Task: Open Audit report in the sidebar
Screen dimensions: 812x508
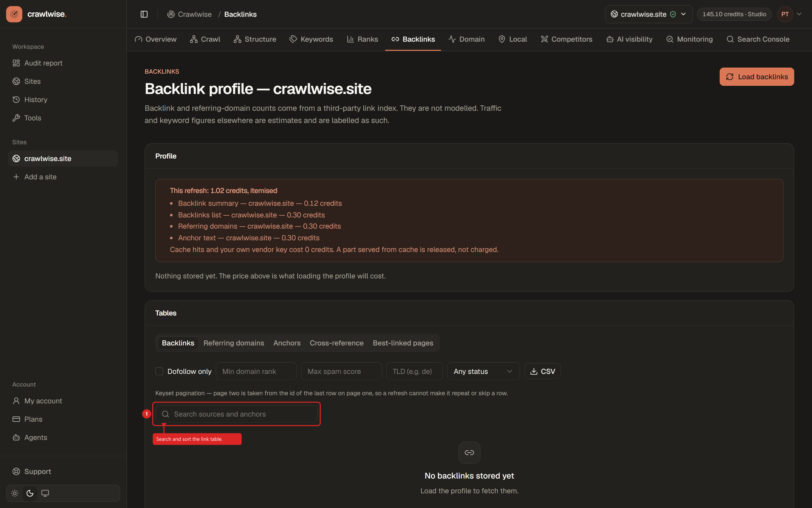Action: click(63, 63)
